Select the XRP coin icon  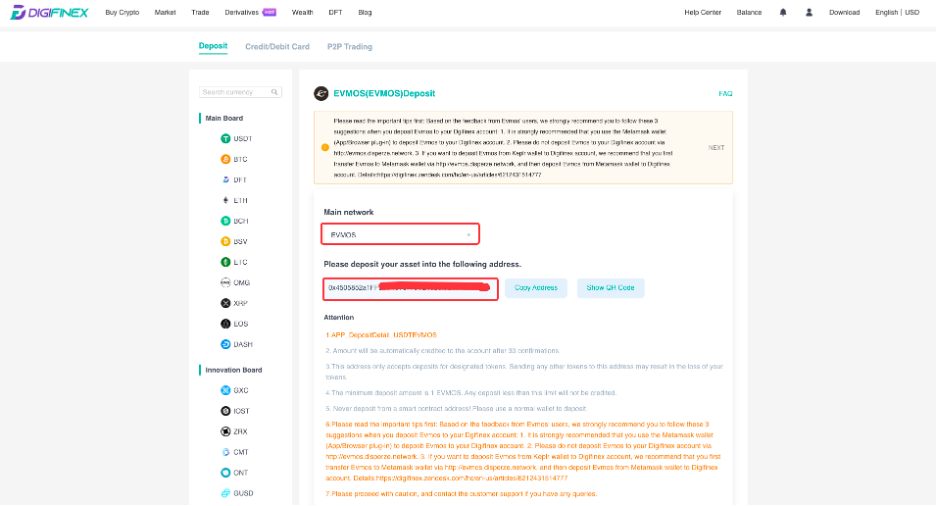click(225, 303)
